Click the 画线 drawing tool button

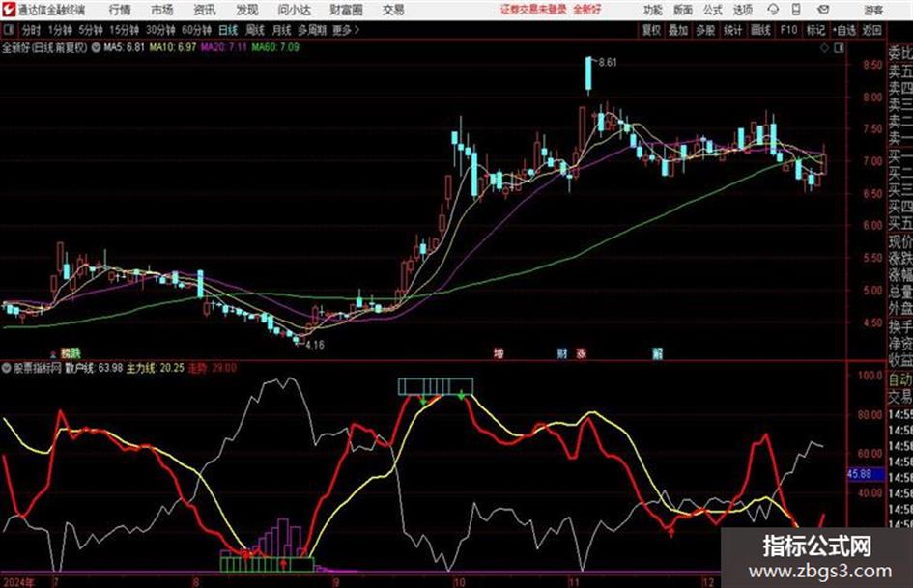coord(760,30)
